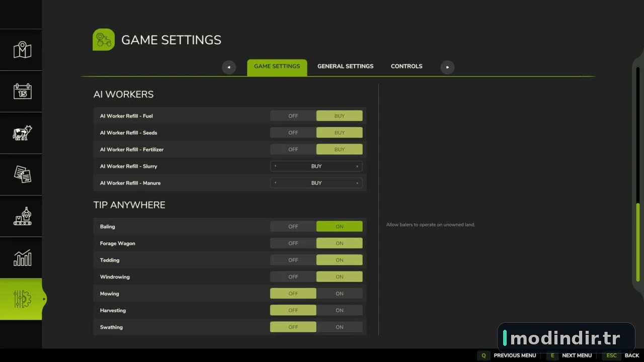Click the Windrowing row label
Viewport: 644px width, 362px height.
pos(115,277)
